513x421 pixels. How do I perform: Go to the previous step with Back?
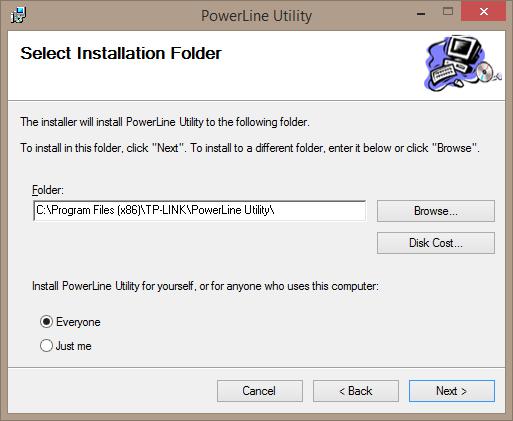pyautogui.click(x=356, y=391)
